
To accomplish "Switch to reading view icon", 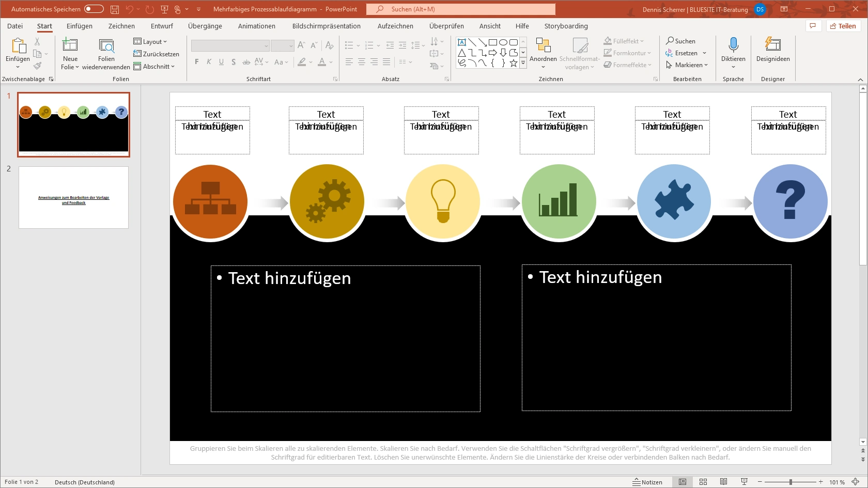I will coord(724,482).
